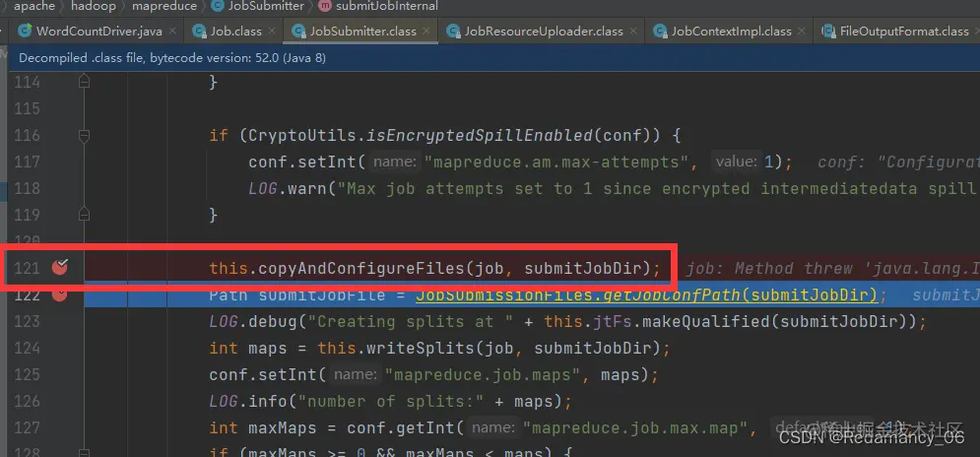Close the Job.class tab
980x457 pixels.
tap(272, 31)
